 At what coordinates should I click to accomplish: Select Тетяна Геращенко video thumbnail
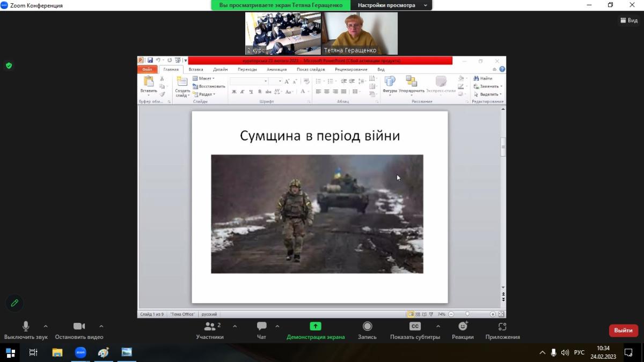pos(360,33)
